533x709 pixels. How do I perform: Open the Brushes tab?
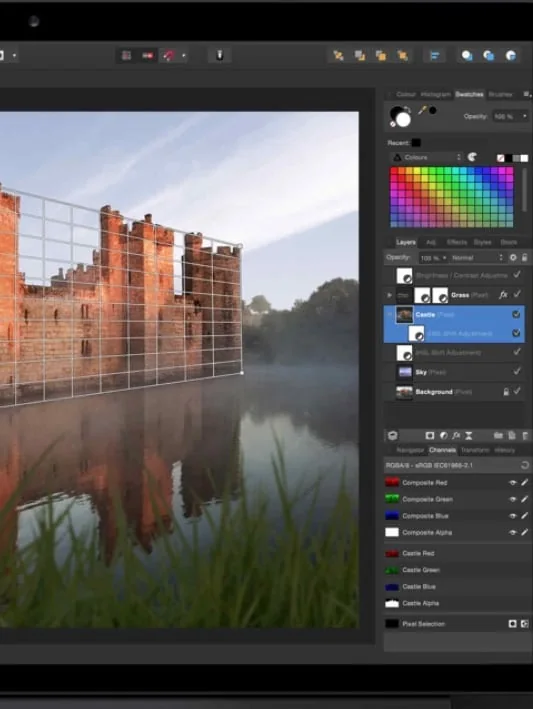[x=500, y=94]
